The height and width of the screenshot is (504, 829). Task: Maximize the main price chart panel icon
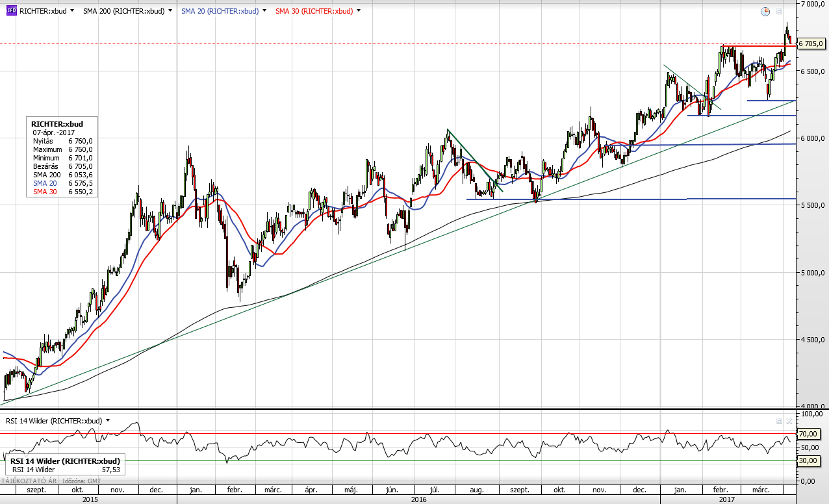pyautogui.click(x=779, y=11)
